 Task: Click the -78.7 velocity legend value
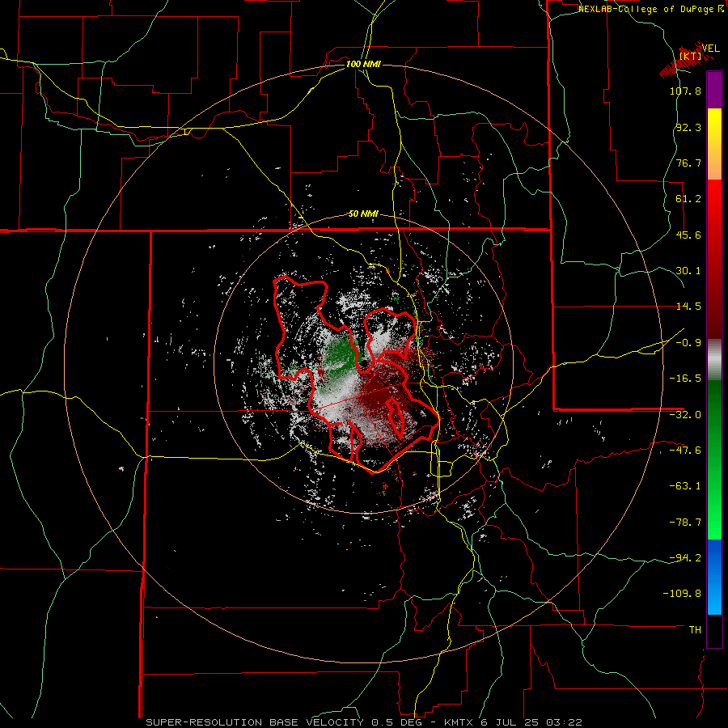coord(685,523)
